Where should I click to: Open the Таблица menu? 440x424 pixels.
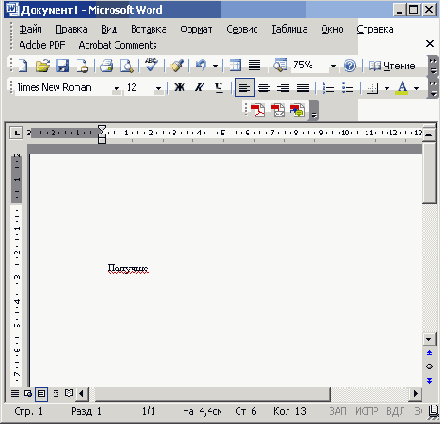click(289, 29)
